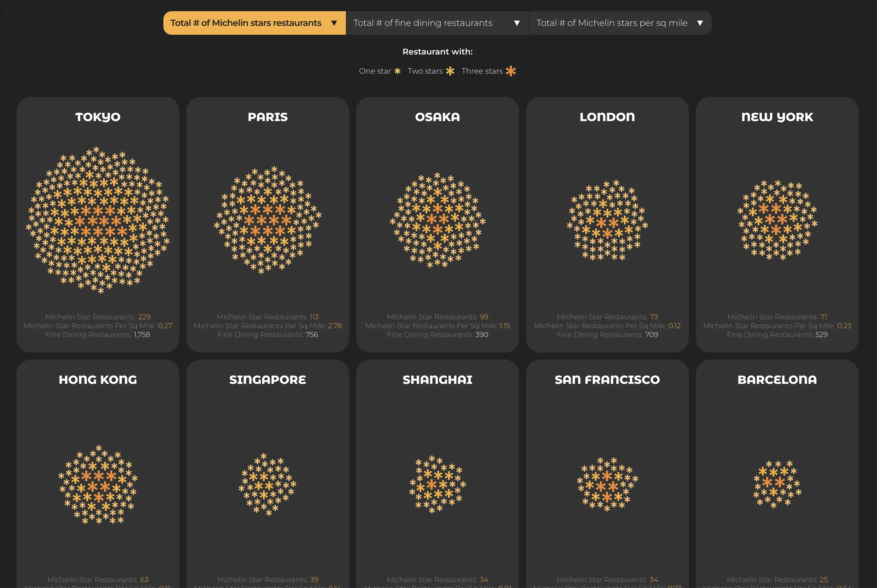877x588 pixels.
Task: Expand the fine dining restaurants dropdown arrow
Action: click(517, 23)
